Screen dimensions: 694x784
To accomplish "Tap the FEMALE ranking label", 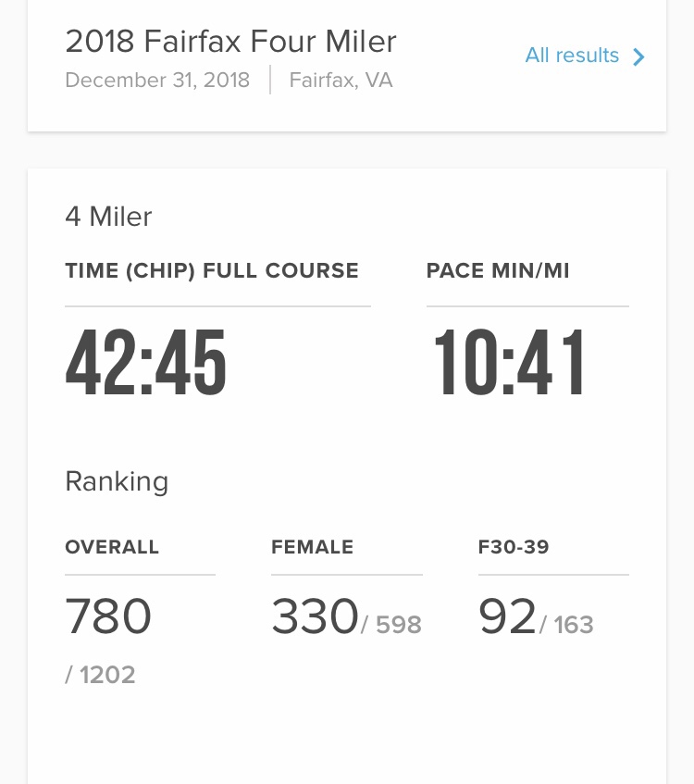I will point(312,547).
